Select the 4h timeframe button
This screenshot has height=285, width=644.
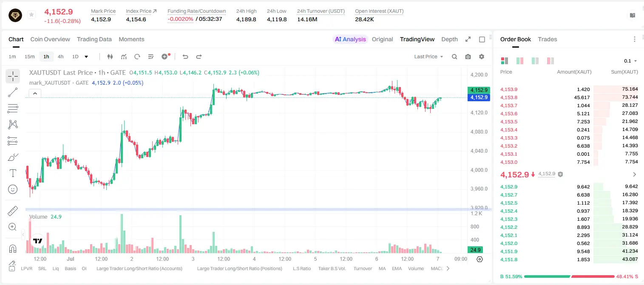(61, 57)
